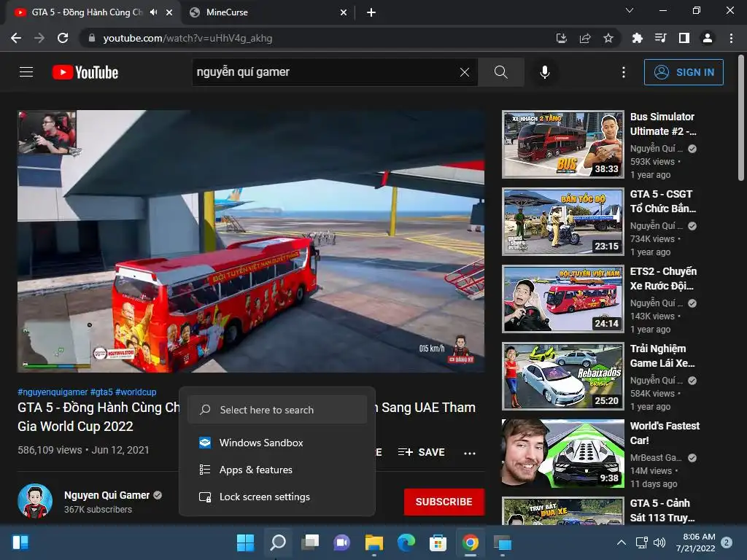Clear the search box with the X icon

(465, 72)
